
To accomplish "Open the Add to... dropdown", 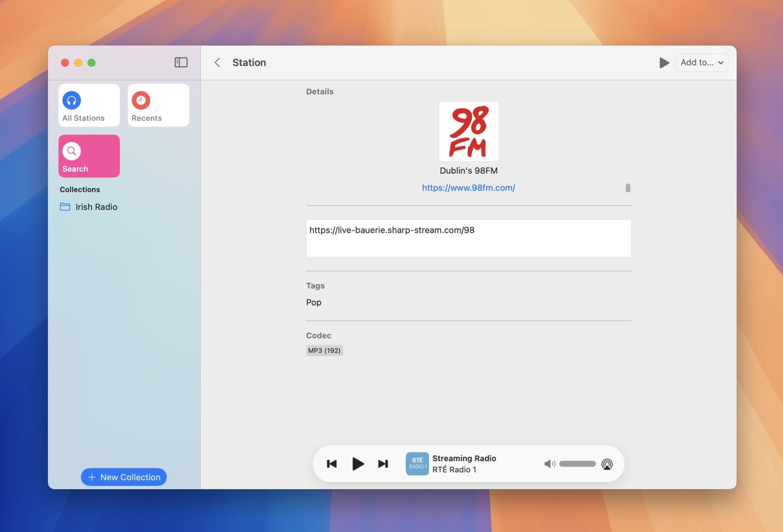I will (x=702, y=63).
